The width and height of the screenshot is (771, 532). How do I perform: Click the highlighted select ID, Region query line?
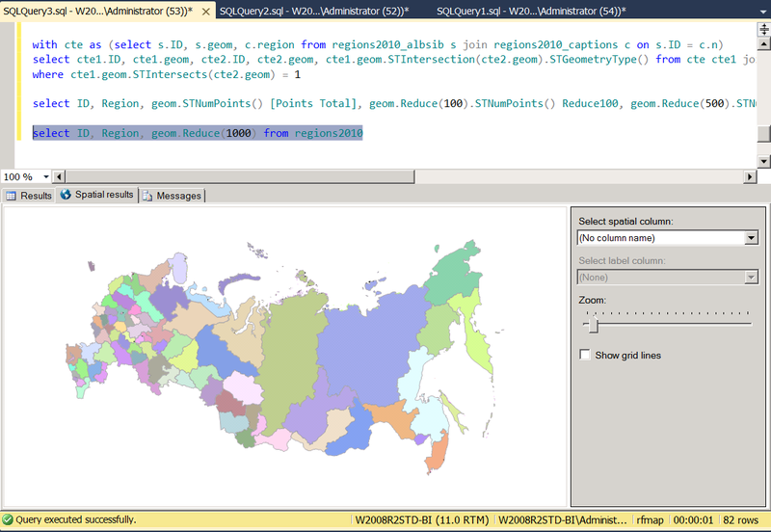click(198, 133)
